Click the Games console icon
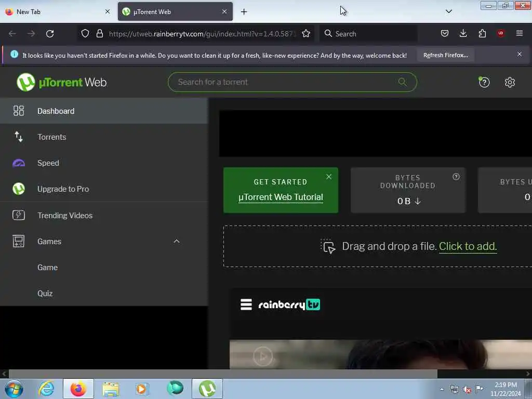Screen dimensions: 532x399 [19, 241]
